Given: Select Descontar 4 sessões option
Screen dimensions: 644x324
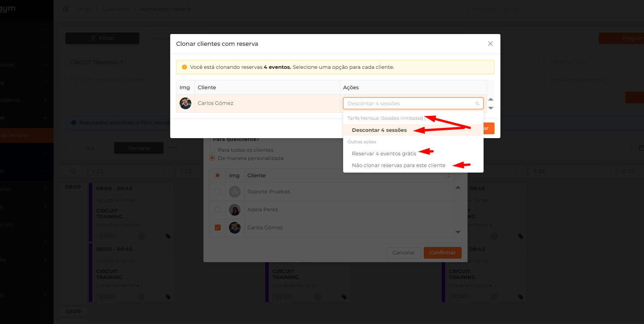Looking at the screenshot, I should click(379, 130).
